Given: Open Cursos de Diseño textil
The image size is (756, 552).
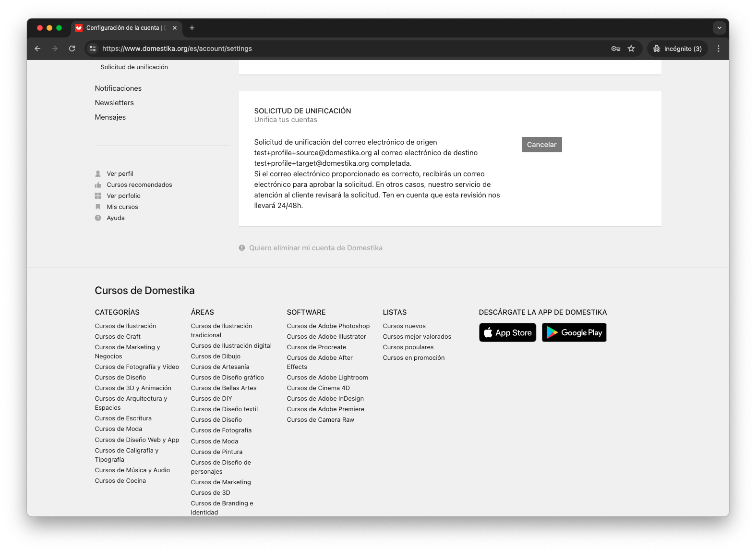Looking at the screenshot, I should click(x=224, y=409).
